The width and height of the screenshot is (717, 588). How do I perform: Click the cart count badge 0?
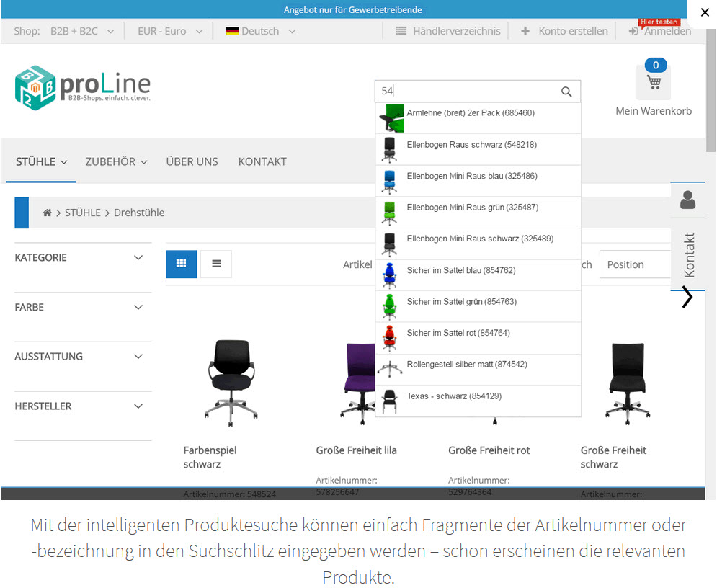point(656,65)
